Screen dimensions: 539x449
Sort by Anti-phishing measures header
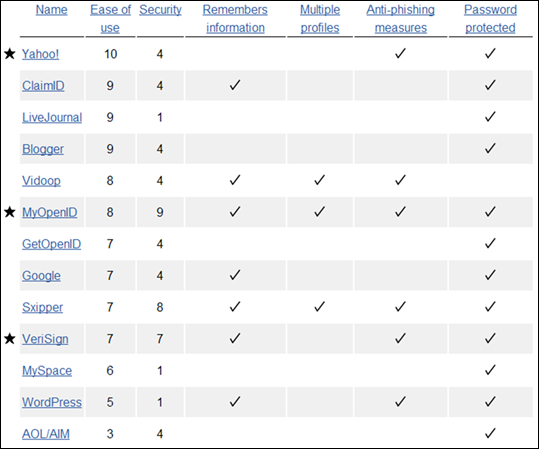tap(400, 19)
